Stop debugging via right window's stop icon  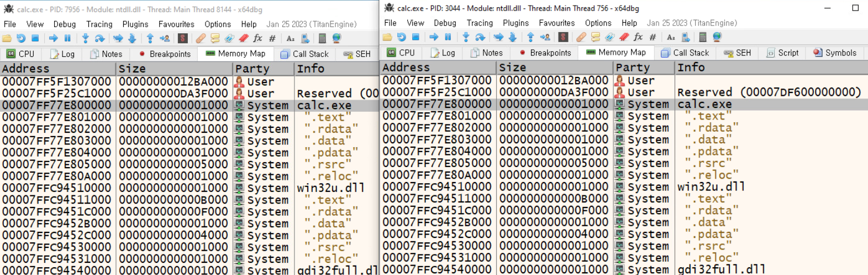coord(415,37)
